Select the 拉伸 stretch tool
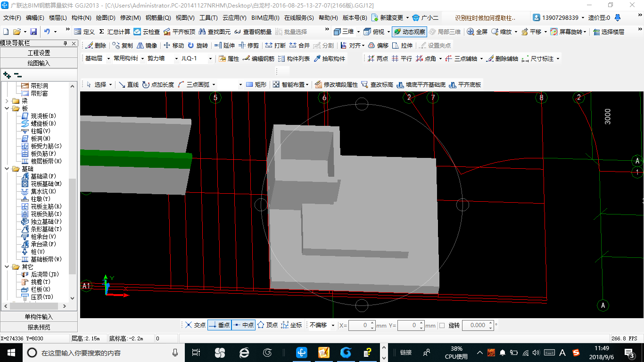Viewport: 644px width, 362px height. 402,46
